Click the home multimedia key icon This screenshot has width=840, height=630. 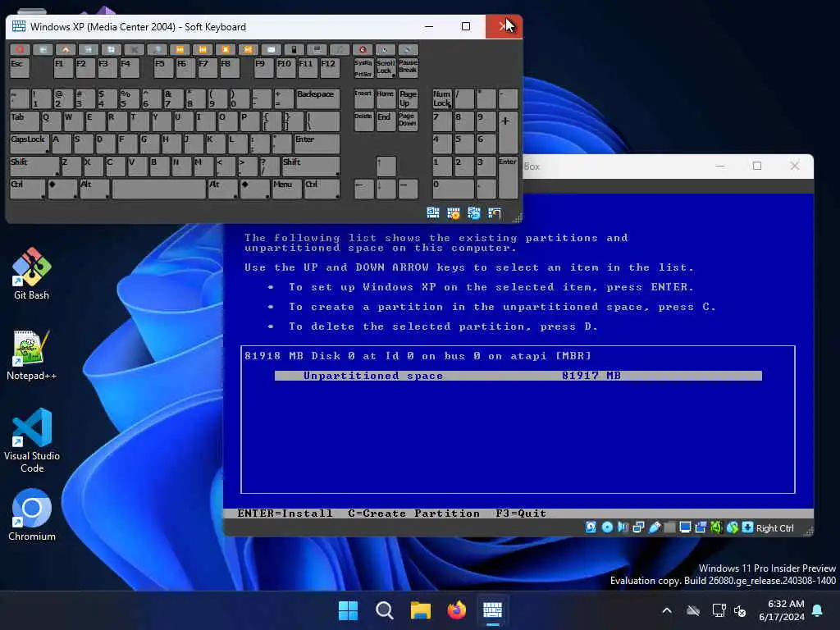click(66, 49)
